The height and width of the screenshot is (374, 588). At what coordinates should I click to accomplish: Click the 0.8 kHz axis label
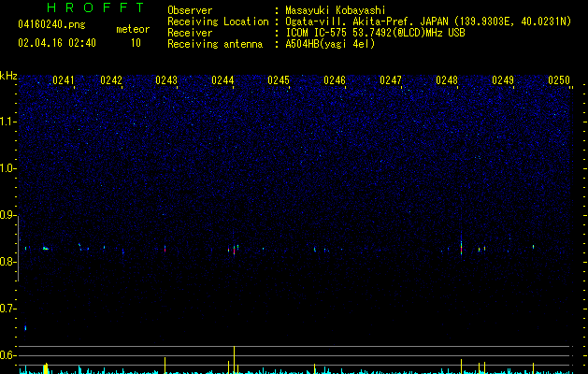click(x=7, y=262)
